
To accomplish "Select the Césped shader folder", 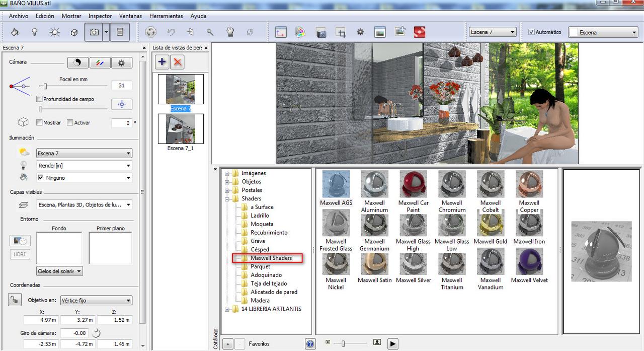I will click(x=260, y=249).
